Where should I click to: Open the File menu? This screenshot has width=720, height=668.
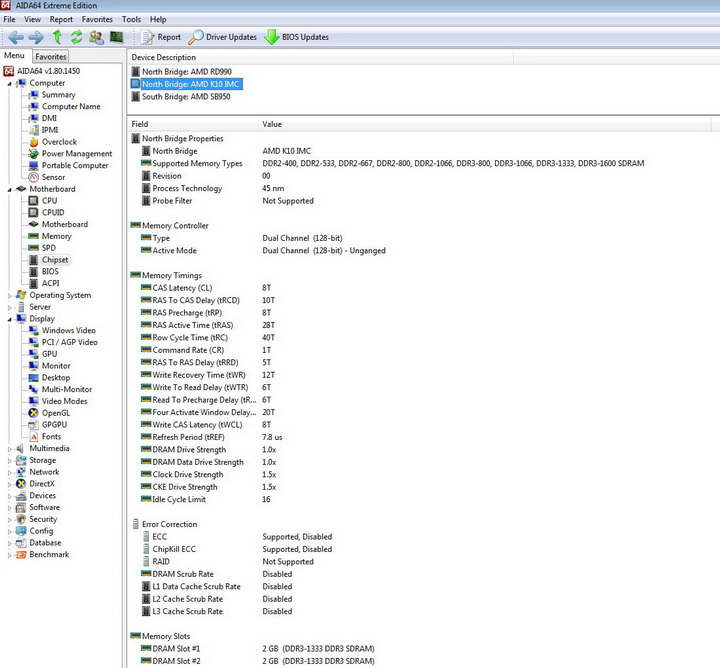click(9, 19)
